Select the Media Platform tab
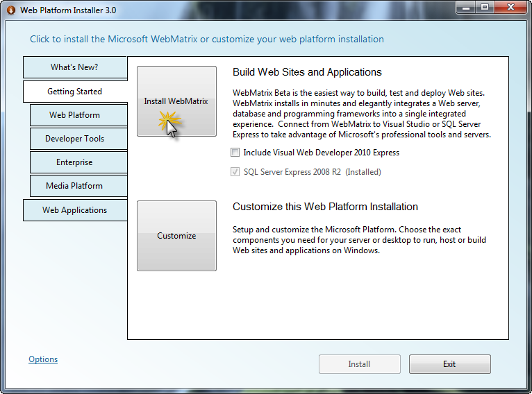Image resolution: width=532 pixels, height=394 pixels. pos(78,186)
